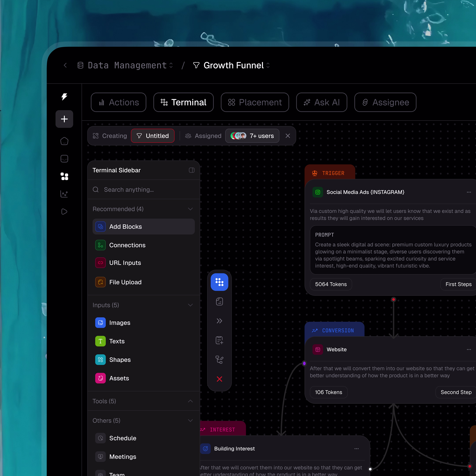Open the analytics chart icon in left rail

(x=64, y=194)
